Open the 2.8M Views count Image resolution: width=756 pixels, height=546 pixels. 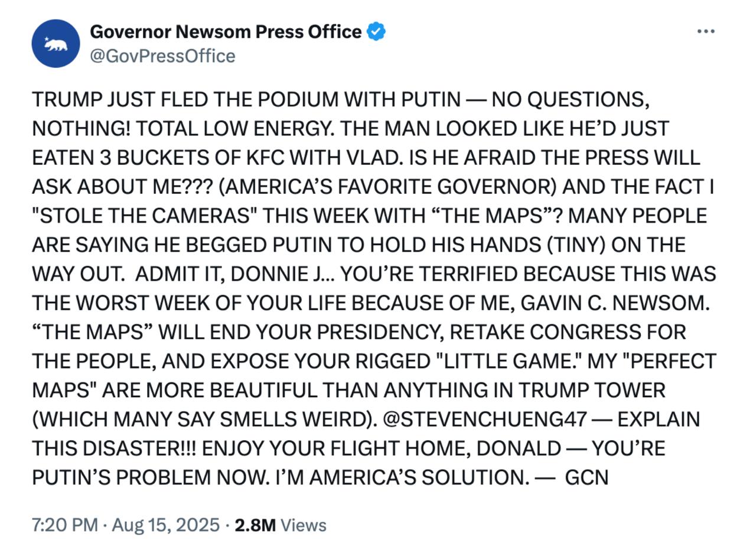pyautogui.click(x=280, y=525)
